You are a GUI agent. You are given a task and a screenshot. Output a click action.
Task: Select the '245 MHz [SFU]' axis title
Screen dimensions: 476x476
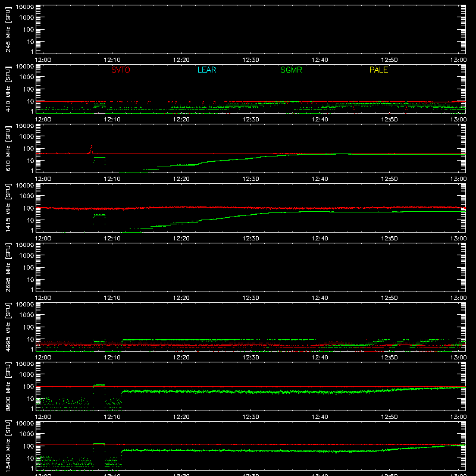point(8,29)
